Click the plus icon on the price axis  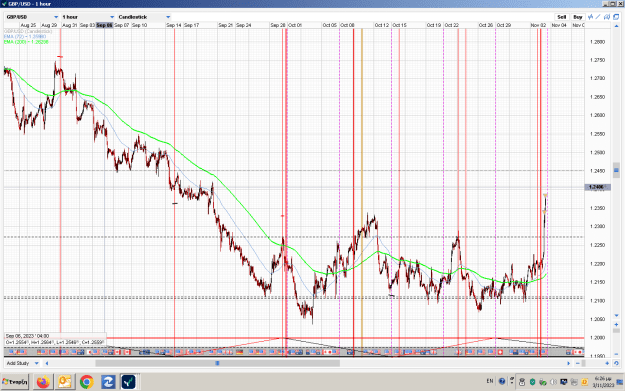(616, 325)
